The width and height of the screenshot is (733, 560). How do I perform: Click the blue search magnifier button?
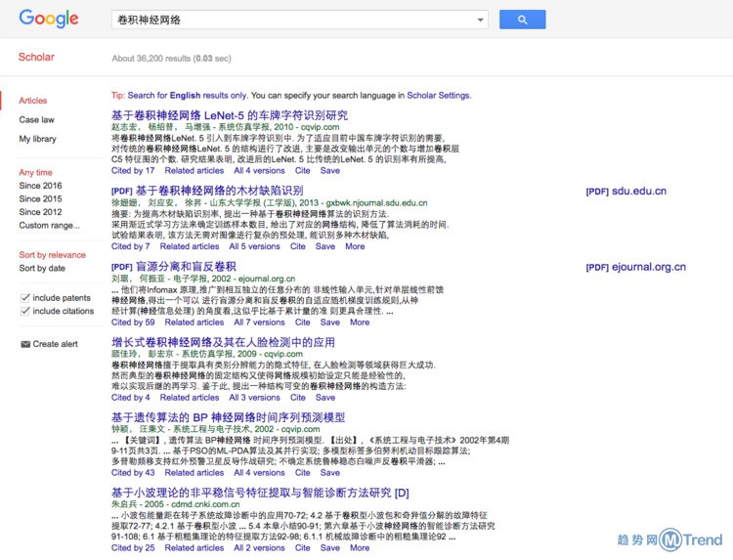522,20
